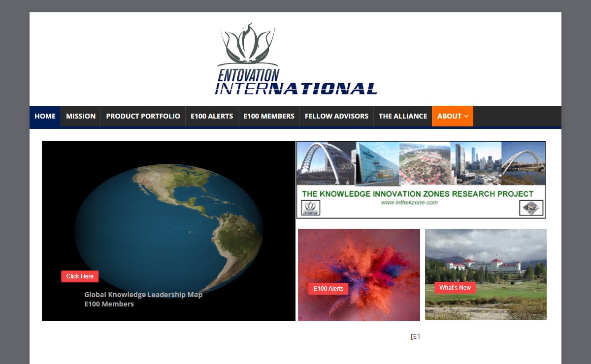The height and width of the screenshot is (364, 591).
Task: Click the What's New button
Action: 455,288
